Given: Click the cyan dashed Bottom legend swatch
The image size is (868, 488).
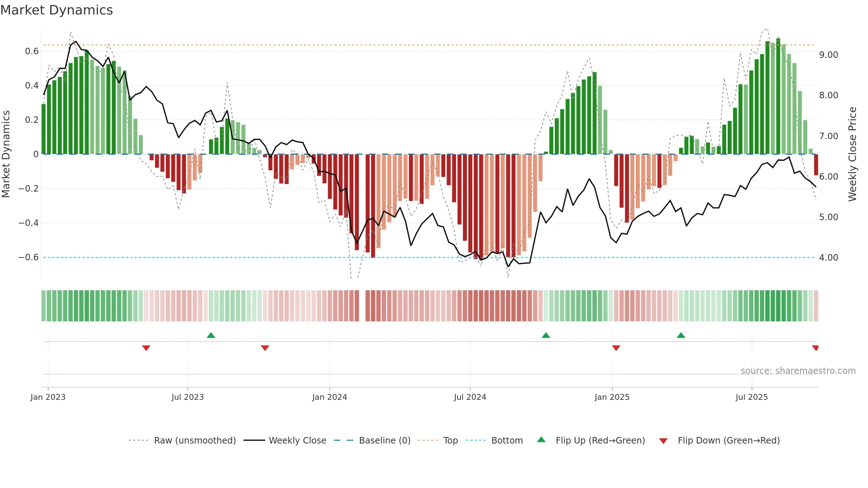Looking at the screenshot, I should tap(476, 440).
